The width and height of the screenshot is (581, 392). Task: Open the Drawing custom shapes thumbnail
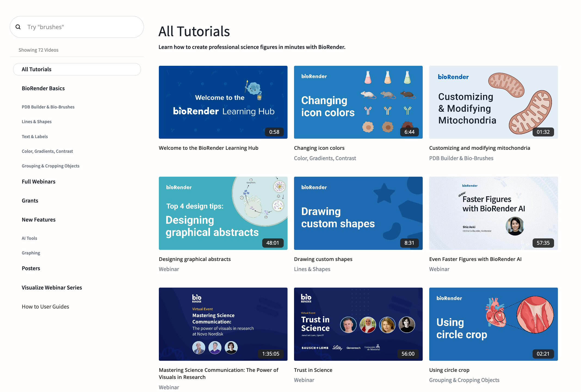[x=358, y=213]
